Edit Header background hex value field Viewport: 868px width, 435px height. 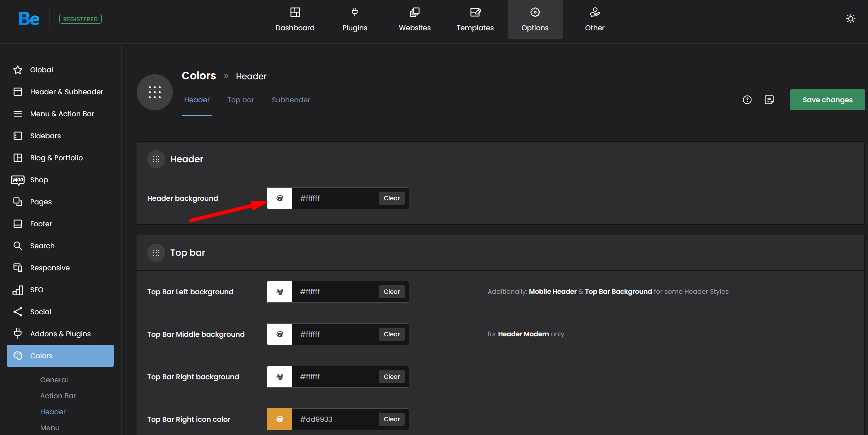(335, 198)
